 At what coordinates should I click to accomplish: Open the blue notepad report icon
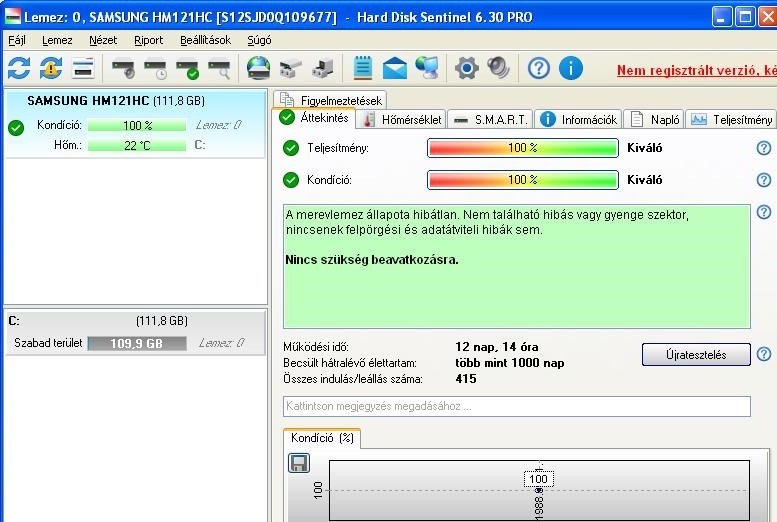(x=363, y=68)
